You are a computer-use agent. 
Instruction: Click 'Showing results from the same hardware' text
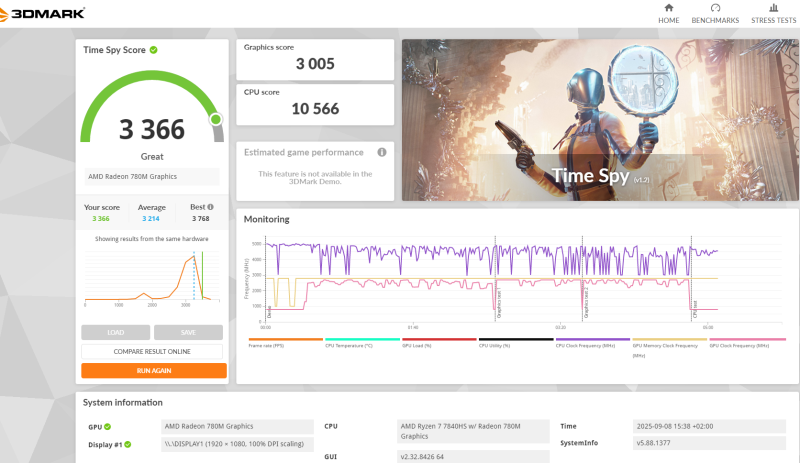pos(152,239)
